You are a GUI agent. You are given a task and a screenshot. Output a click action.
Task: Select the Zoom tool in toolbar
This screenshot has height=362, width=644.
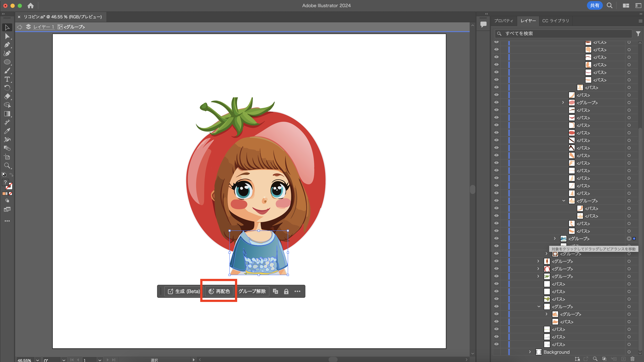pyautogui.click(x=7, y=166)
